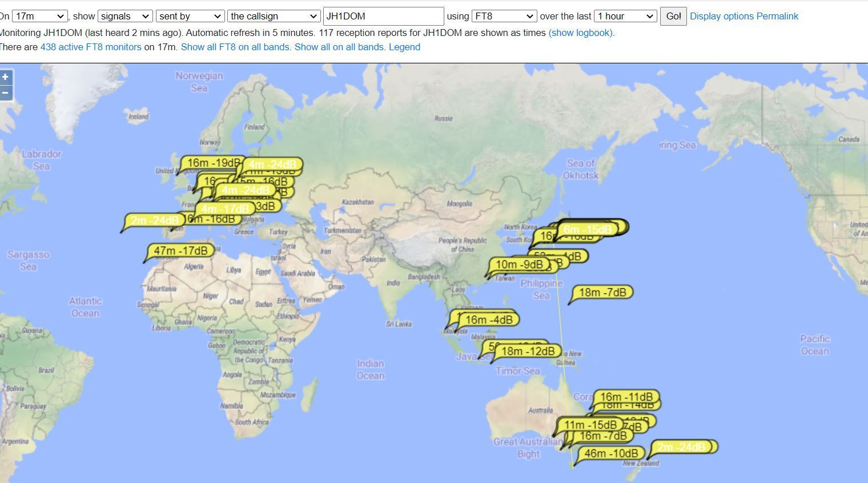
Task: Select the '18m -14dB' marker in Australia
Action: (x=628, y=406)
